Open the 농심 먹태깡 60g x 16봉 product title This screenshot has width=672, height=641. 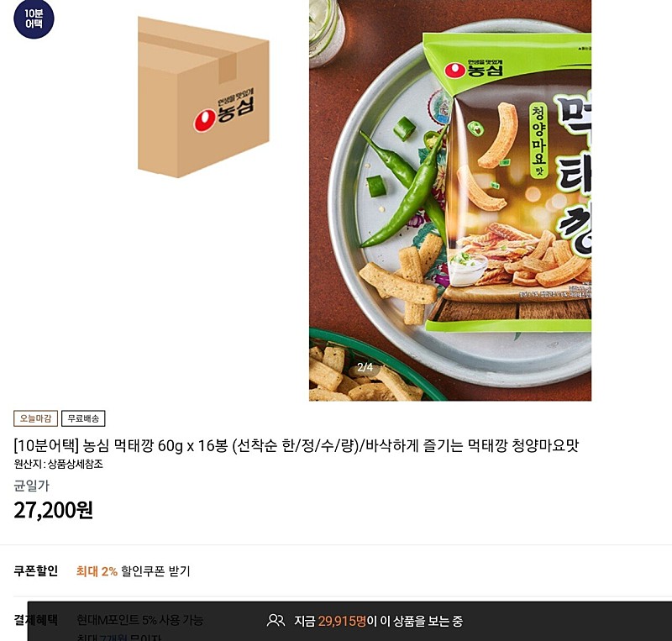pos(297,445)
